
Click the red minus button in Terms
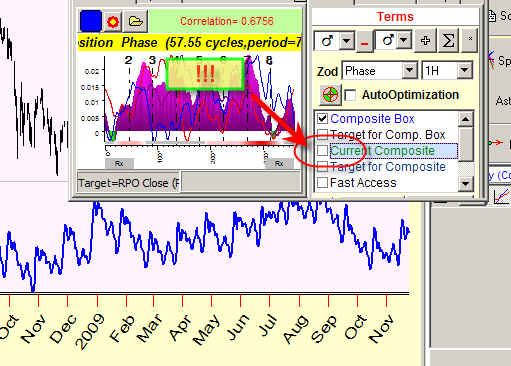pyautogui.click(x=364, y=41)
